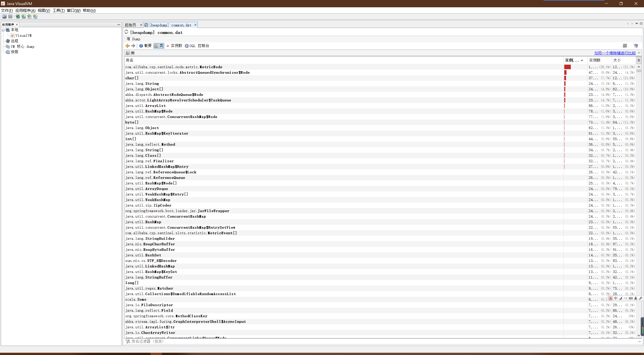This screenshot has height=355, width=644.
Task: Click column chooser icon in table header
Action: 638,60
